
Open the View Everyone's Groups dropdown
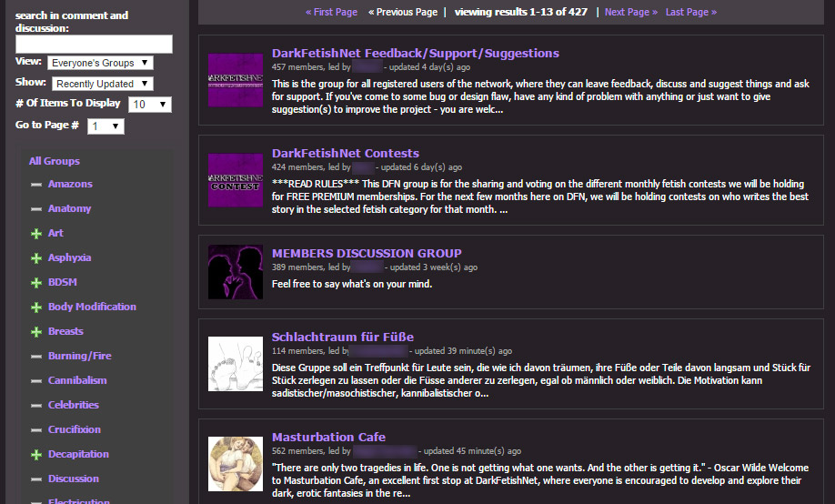coord(100,63)
